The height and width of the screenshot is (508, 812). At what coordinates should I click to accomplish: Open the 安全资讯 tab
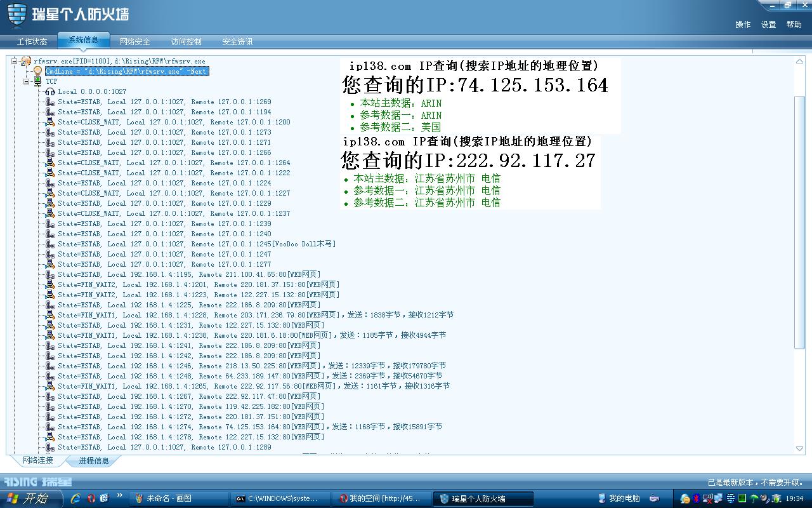[x=237, y=42]
